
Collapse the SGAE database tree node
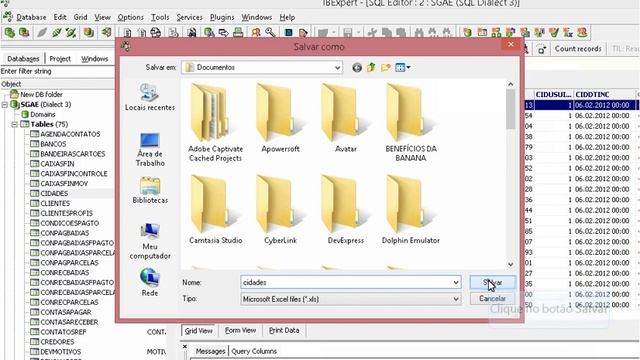5,105
